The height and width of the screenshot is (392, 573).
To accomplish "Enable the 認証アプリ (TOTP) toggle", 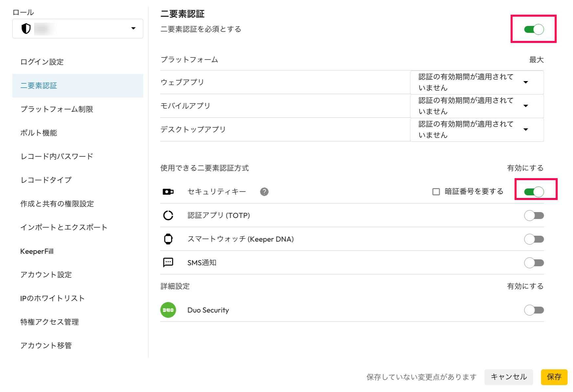I will [x=534, y=215].
